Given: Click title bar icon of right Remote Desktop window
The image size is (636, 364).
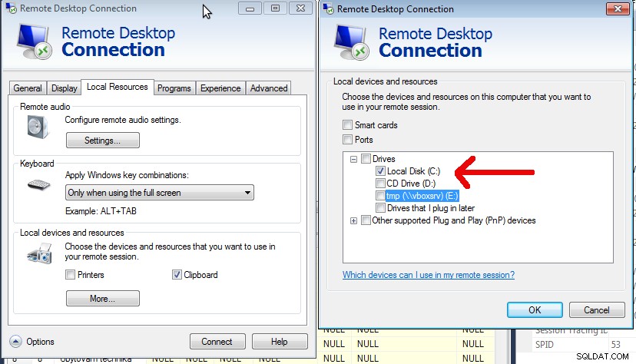Looking at the screenshot, I should [x=328, y=9].
